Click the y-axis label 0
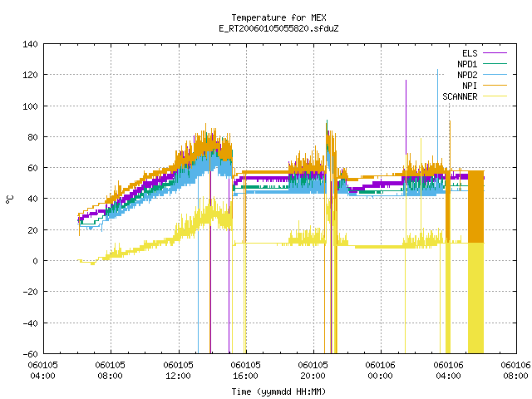The height and width of the screenshot is (399, 532). 35,261
